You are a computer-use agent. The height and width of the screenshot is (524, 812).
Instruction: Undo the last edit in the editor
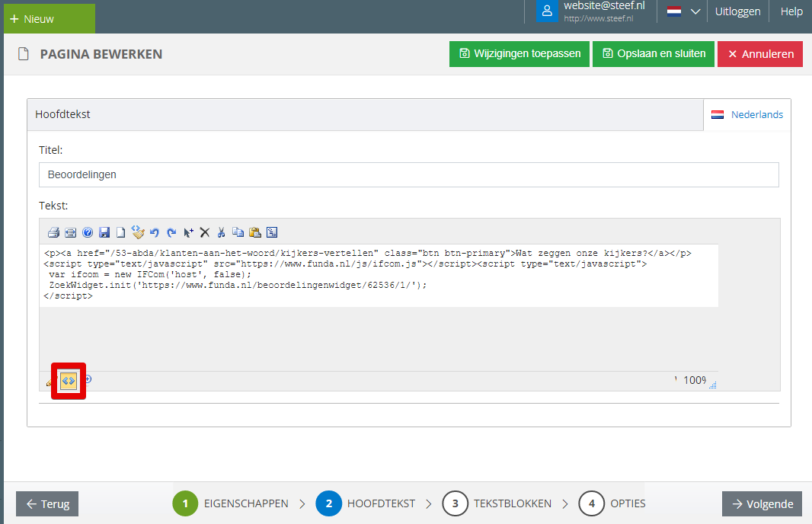(x=155, y=232)
